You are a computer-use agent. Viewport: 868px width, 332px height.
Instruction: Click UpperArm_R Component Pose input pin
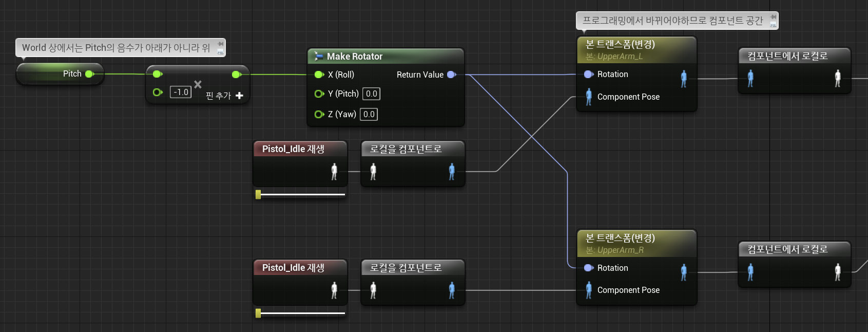coord(589,290)
